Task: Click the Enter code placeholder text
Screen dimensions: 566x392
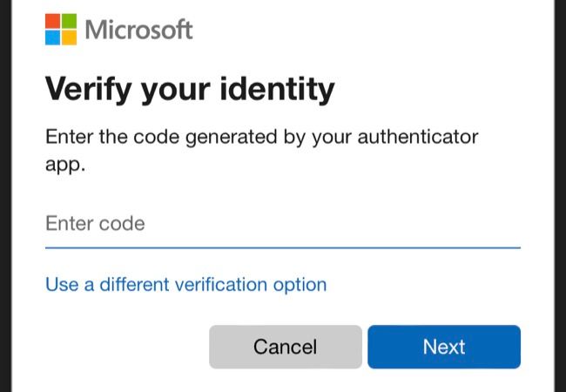Action: 95,224
